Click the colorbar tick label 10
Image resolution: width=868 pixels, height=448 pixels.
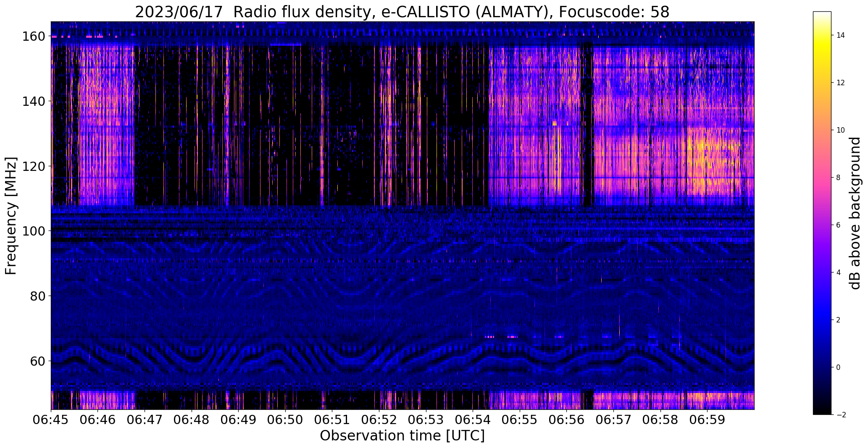coord(841,130)
